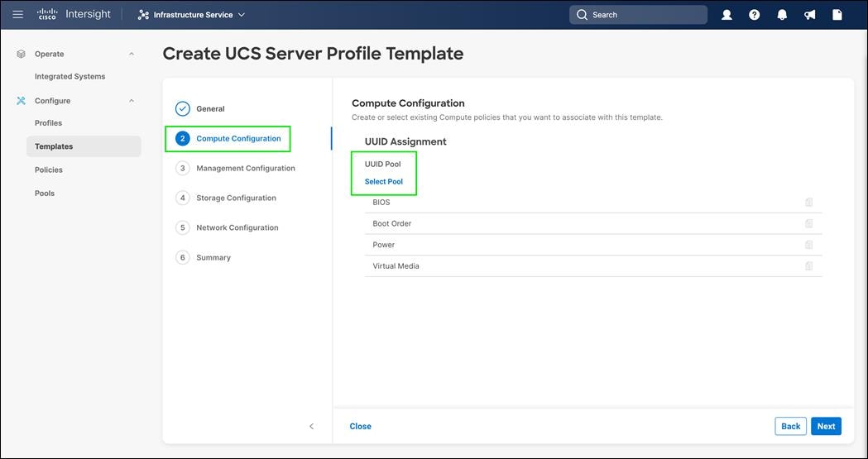This screenshot has height=459, width=868.
Task: Click the Select Pool link
Action: [x=384, y=181]
